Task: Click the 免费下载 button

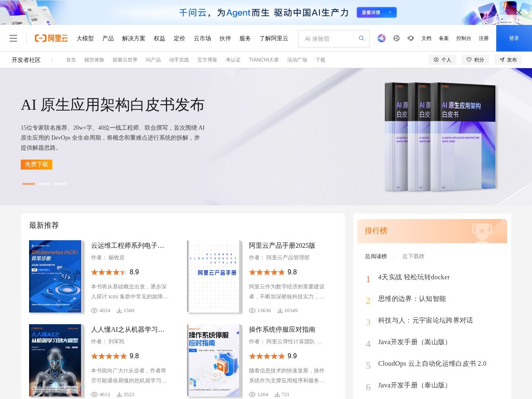Action: click(x=37, y=164)
